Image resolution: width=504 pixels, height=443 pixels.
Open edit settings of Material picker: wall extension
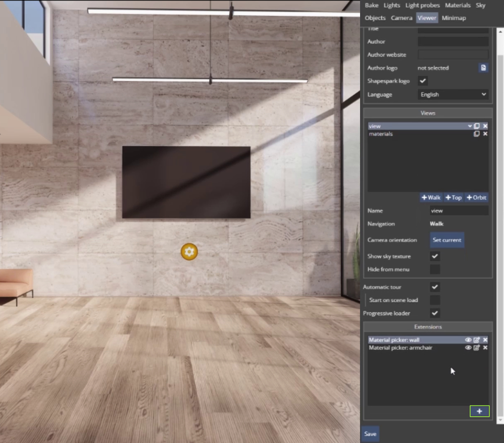click(x=476, y=340)
